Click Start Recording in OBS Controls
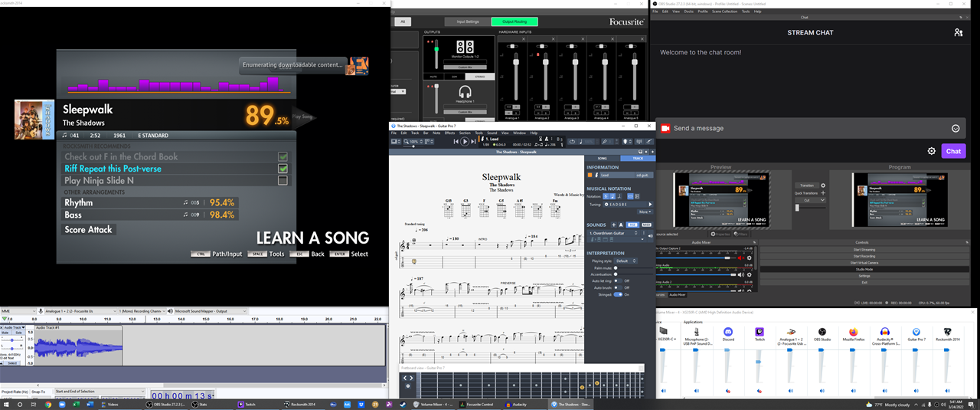This screenshot has width=980, height=410. coord(864,256)
